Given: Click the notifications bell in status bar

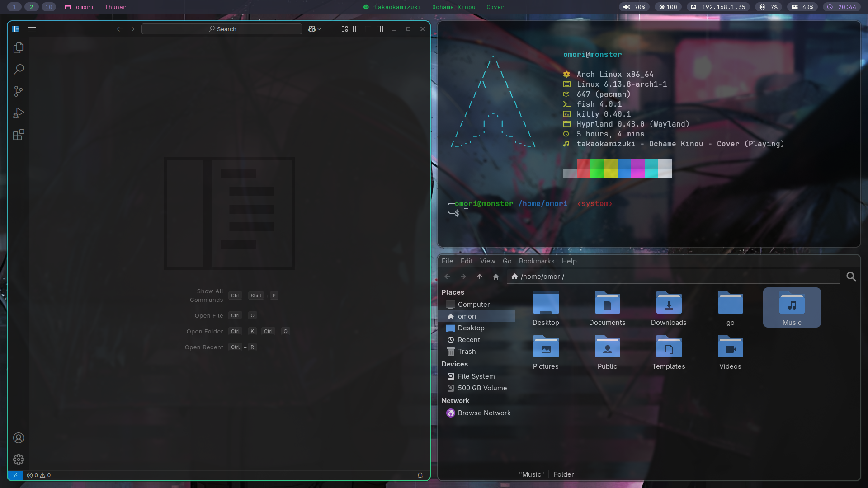Looking at the screenshot, I should click(420, 475).
